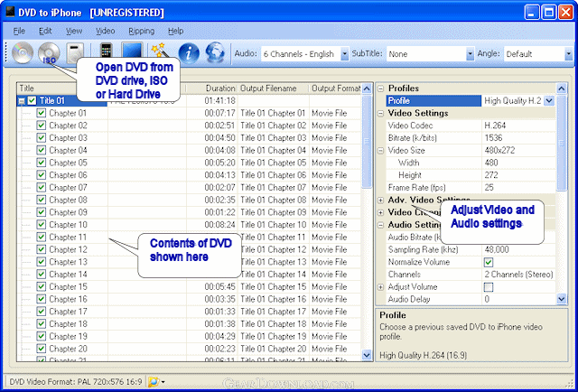This screenshot has height=392, width=578.
Task: Click the chapter list scroll down arrow
Action: (367, 355)
